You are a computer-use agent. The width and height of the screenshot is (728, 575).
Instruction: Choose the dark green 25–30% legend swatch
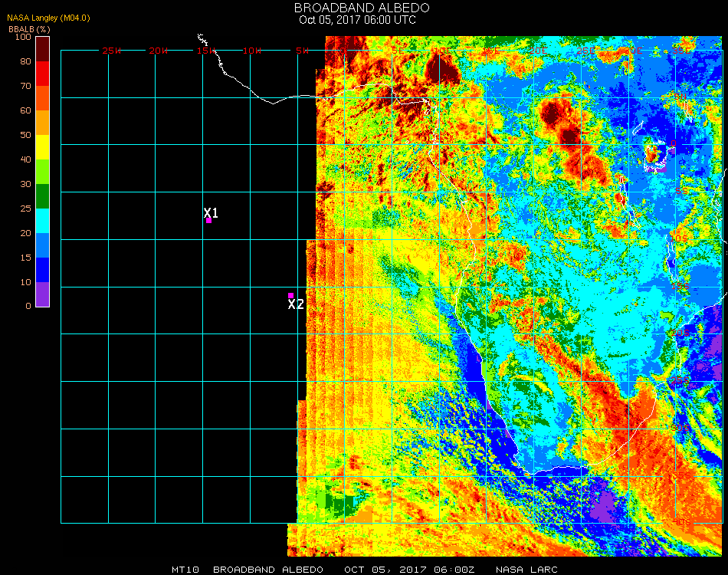coord(43,196)
